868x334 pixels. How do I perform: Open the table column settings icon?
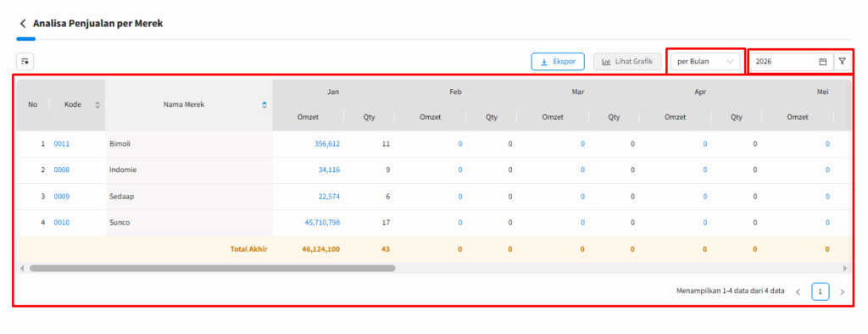tap(25, 62)
